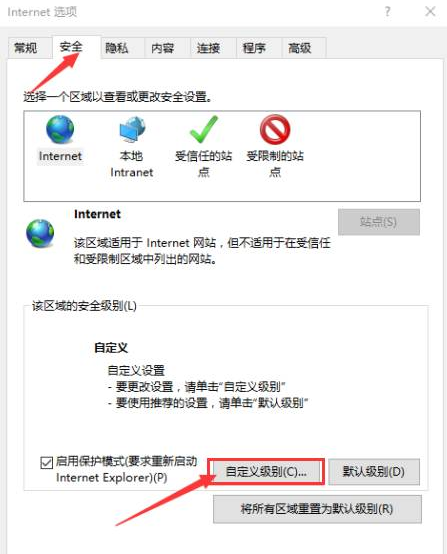Click the help question mark icon
This screenshot has height=554, width=447.
[x=388, y=12]
